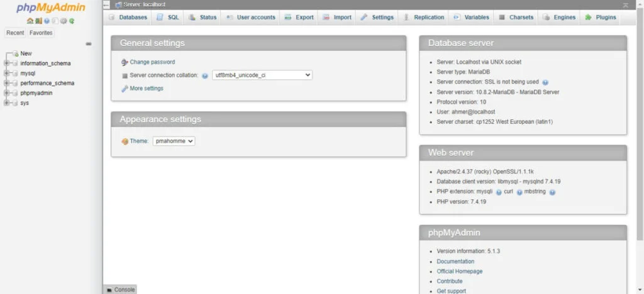Click the Recent button in the sidebar
The width and height of the screenshot is (644, 294).
15,33
